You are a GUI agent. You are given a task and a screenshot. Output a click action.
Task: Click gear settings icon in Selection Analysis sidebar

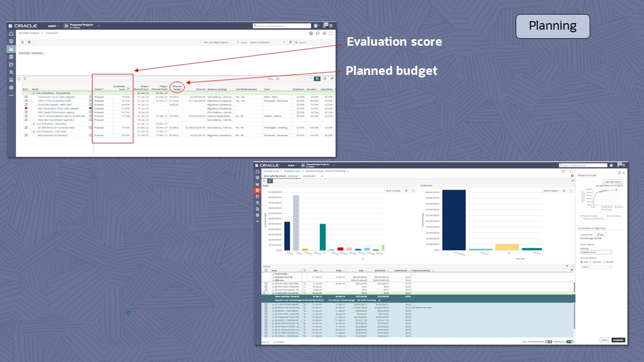pyautogui.click(x=258, y=215)
